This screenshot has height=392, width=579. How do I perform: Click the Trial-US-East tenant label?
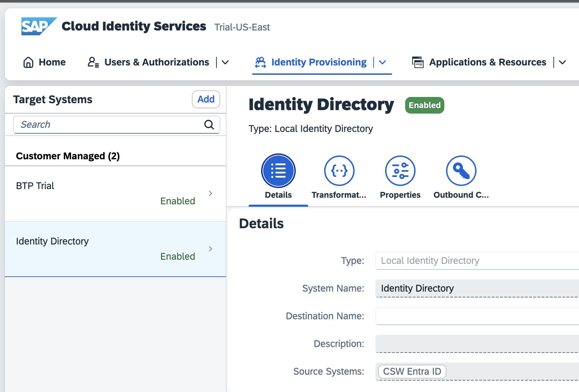click(x=242, y=27)
